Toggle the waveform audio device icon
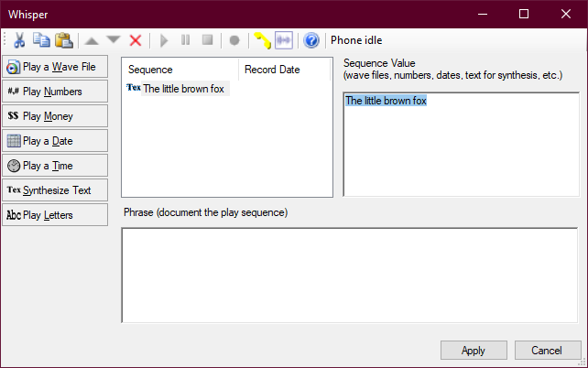 point(284,40)
